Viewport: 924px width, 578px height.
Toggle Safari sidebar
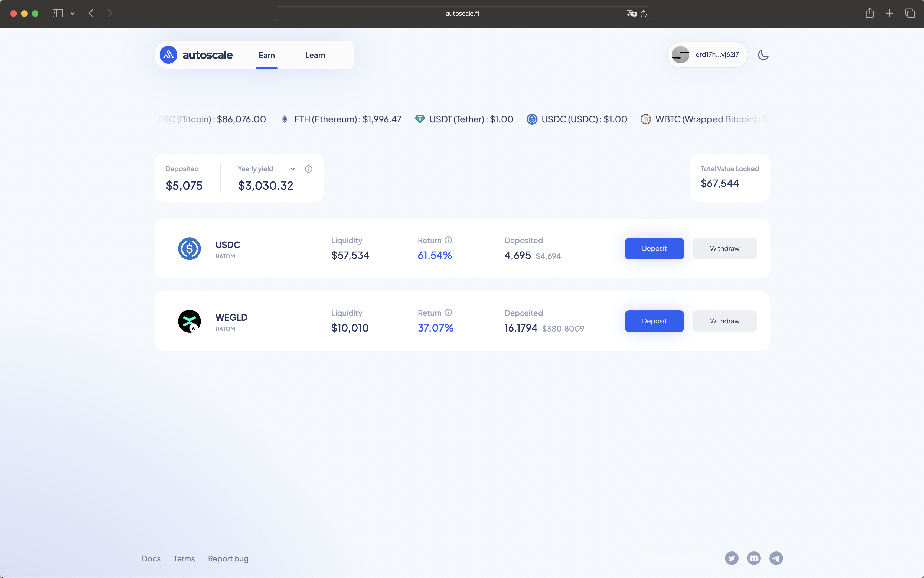click(x=57, y=13)
